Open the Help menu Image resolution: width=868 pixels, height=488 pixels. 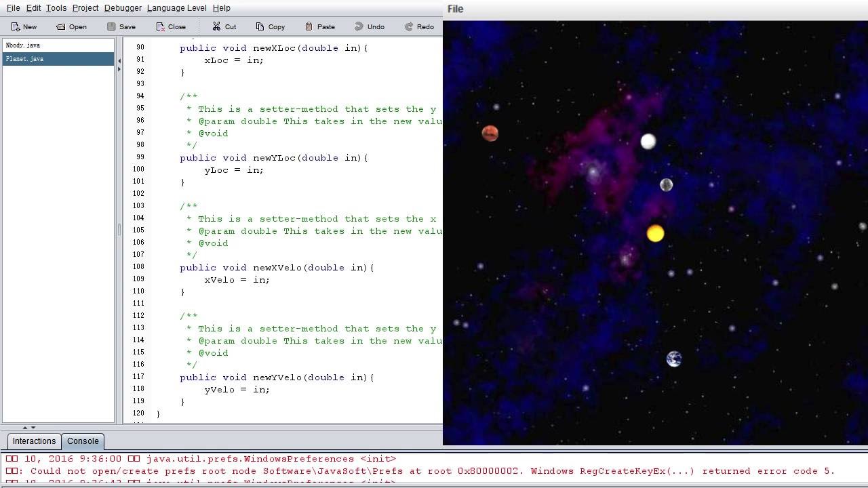(222, 8)
